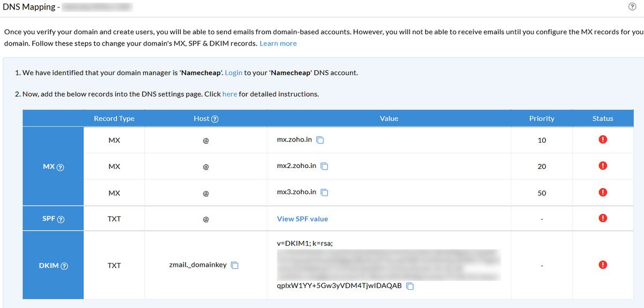Viewport: 644px width, 308px height.
Task: Click the SPF row group label
Action: [49, 219]
